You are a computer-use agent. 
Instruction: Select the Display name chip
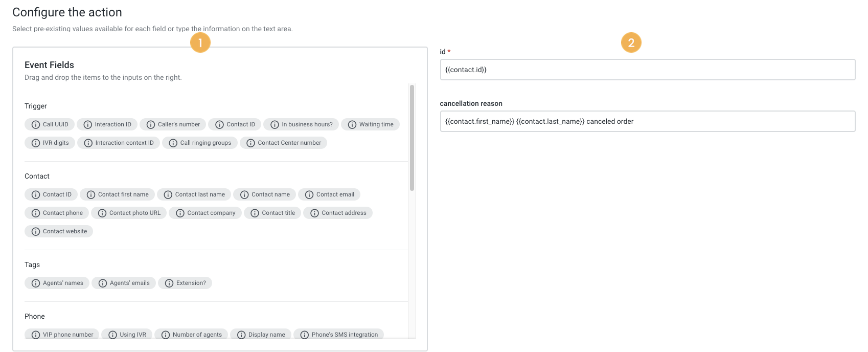(x=261, y=334)
